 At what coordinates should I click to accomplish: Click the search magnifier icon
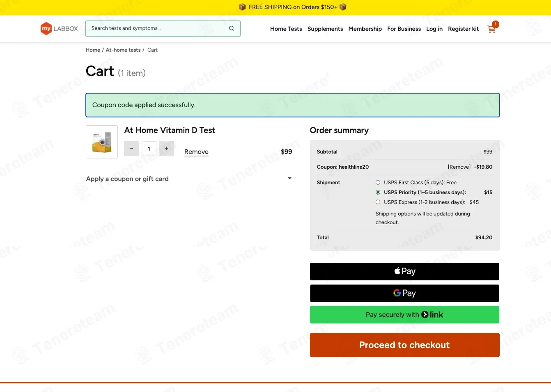(232, 28)
